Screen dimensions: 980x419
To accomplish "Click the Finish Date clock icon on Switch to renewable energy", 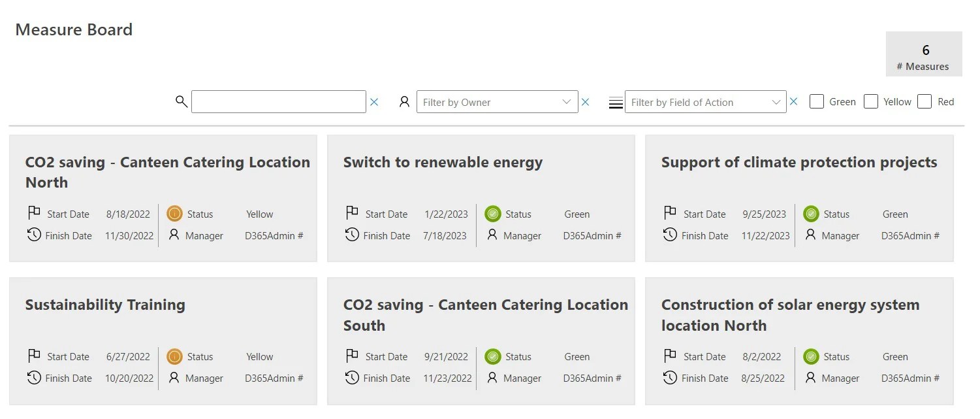I will [x=353, y=234].
